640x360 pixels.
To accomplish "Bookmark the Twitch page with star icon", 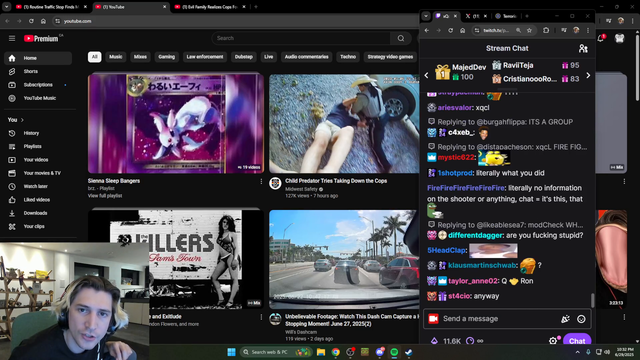I will (529, 31).
